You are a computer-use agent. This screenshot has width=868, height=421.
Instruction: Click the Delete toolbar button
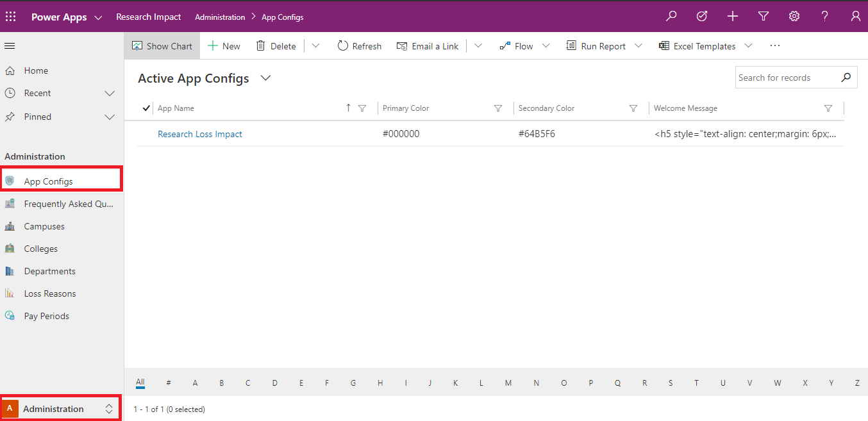point(276,46)
